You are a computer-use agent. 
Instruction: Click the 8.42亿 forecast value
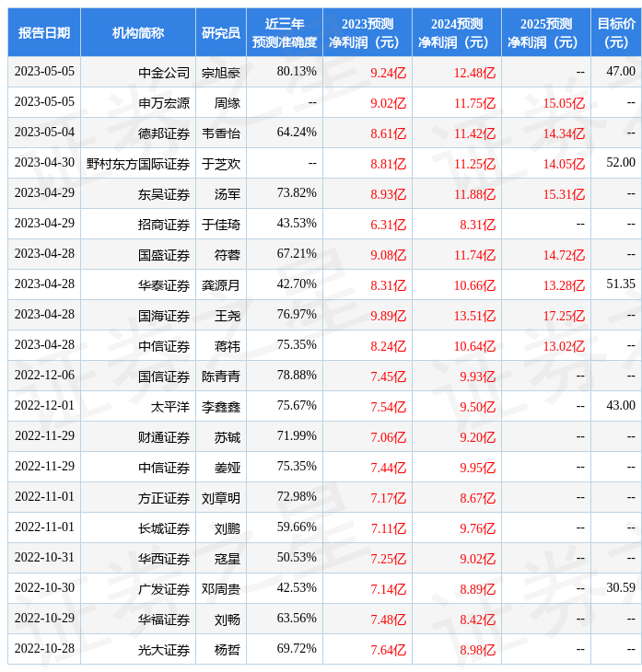[477, 620]
